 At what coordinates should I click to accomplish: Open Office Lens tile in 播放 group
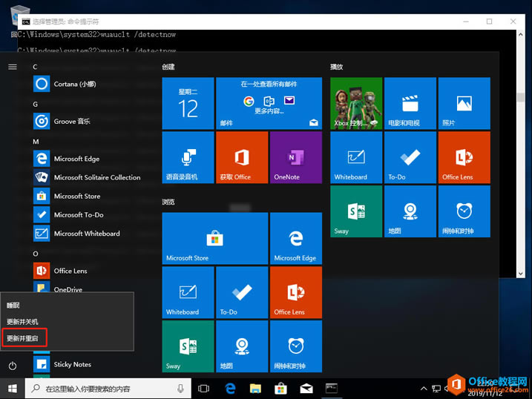[464, 157]
